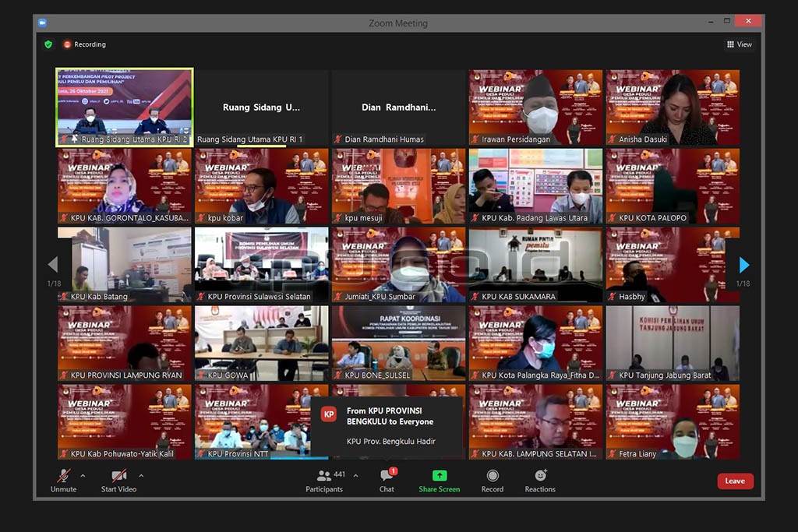Select the Anisha Dasuki video tile
The width and height of the screenshot is (798, 532).
pyautogui.click(x=673, y=107)
